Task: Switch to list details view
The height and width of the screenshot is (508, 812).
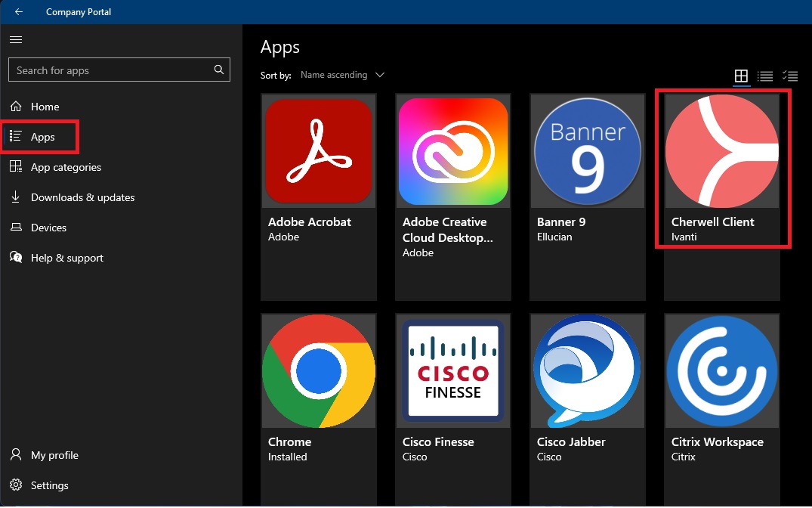Action: [x=765, y=76]
